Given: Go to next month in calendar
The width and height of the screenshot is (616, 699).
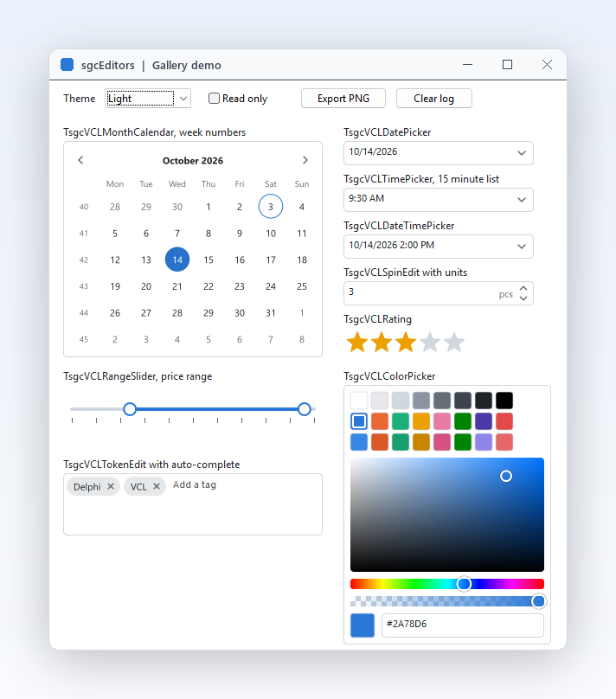Looking at the screenshot, I should [x=305, y=160].
